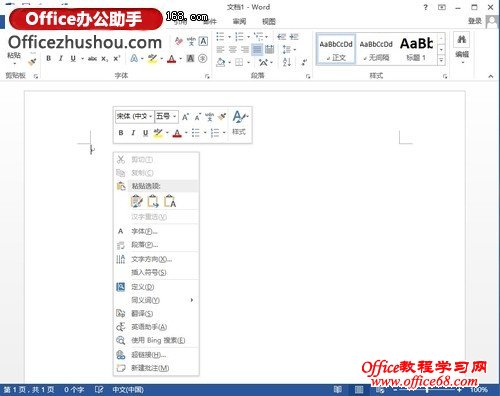Choose 新建批注(M) from the context menu

156,368
